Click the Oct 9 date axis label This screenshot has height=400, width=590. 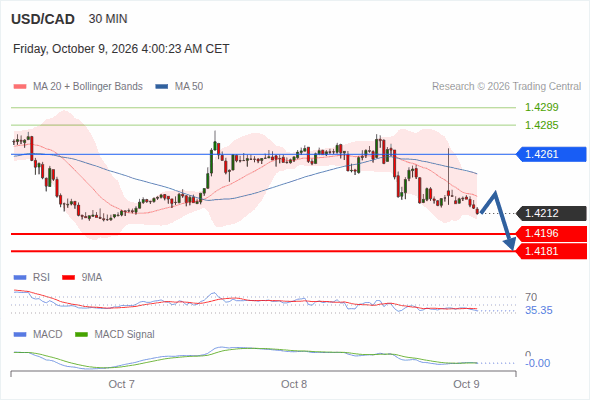[466, 384]
